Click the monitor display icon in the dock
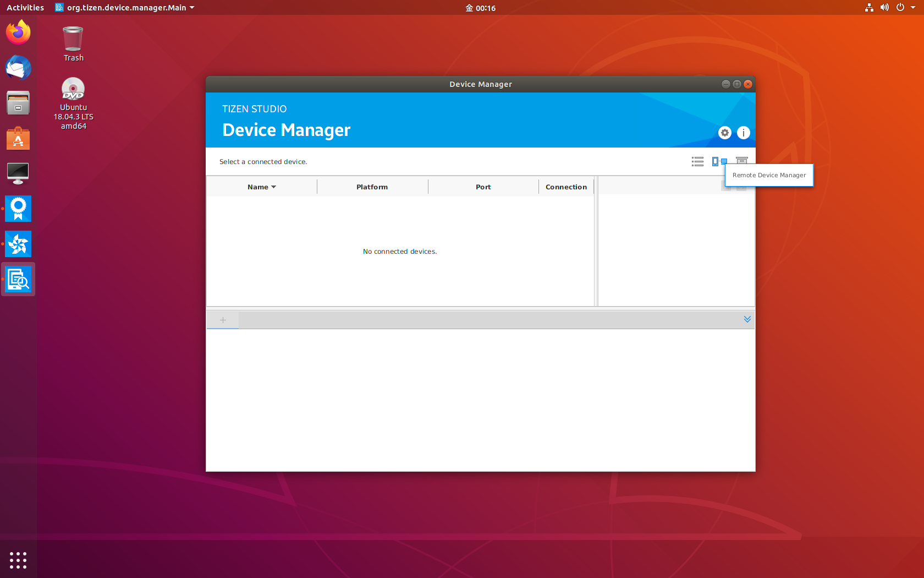Image resolution: width=924 pixels, height=578 pixels. point(18,173)
